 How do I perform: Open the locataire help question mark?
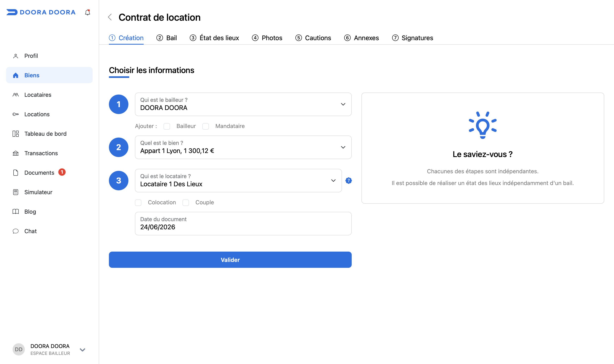point(348,181)
